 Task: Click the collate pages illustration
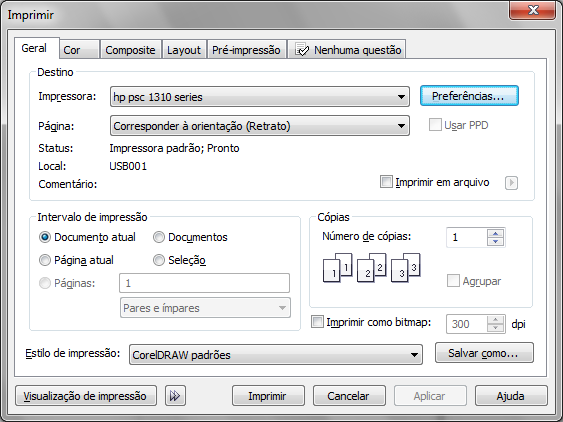click(372, 268)
